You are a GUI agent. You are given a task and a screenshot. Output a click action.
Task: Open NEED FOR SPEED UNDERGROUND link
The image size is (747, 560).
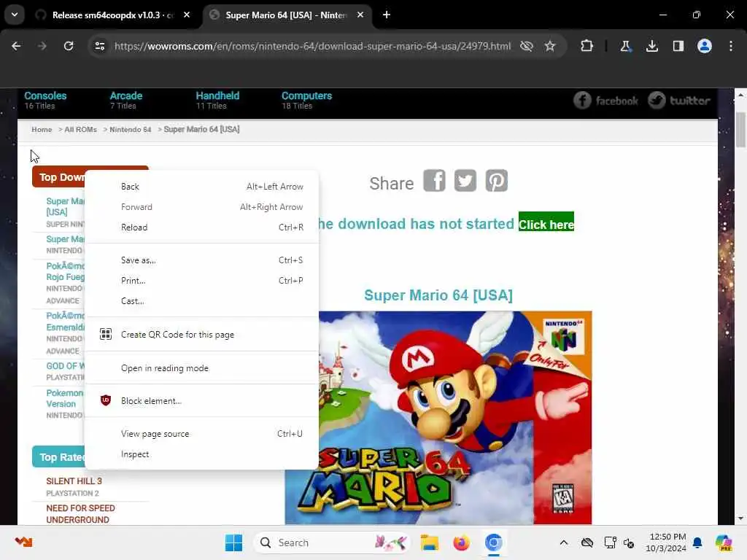(80, 514)
